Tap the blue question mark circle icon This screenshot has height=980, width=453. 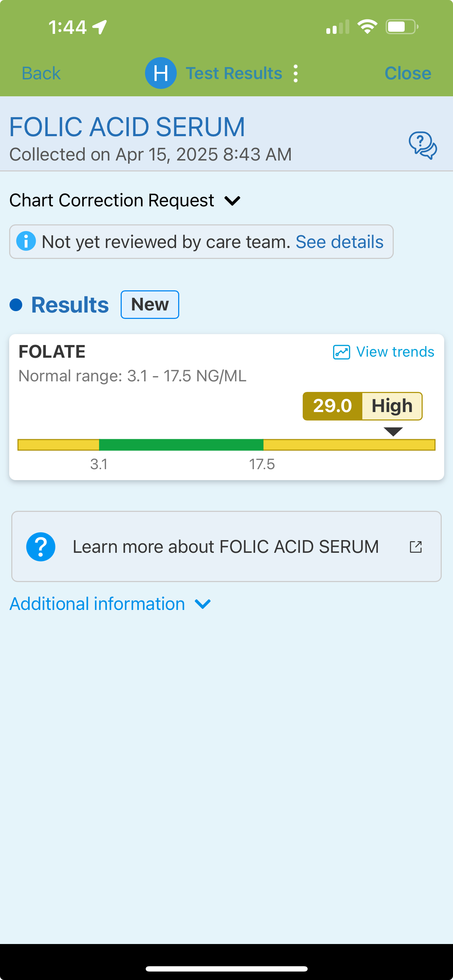click(41, 547)
